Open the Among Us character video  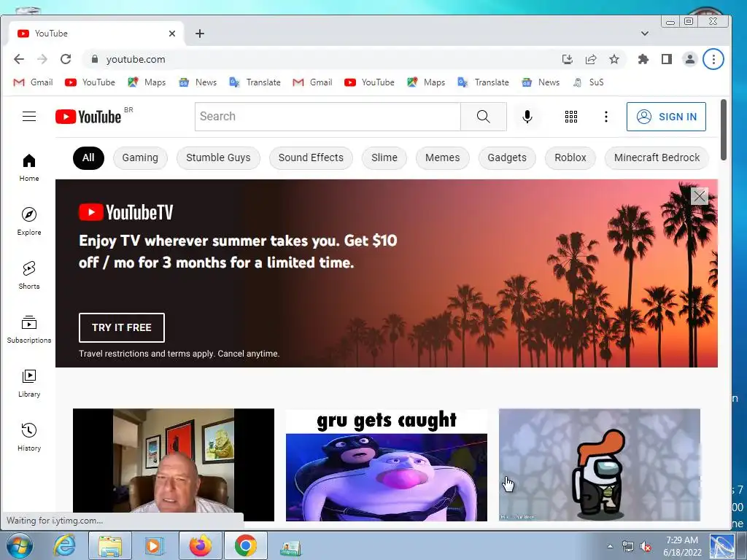click(x=600, y=464)
